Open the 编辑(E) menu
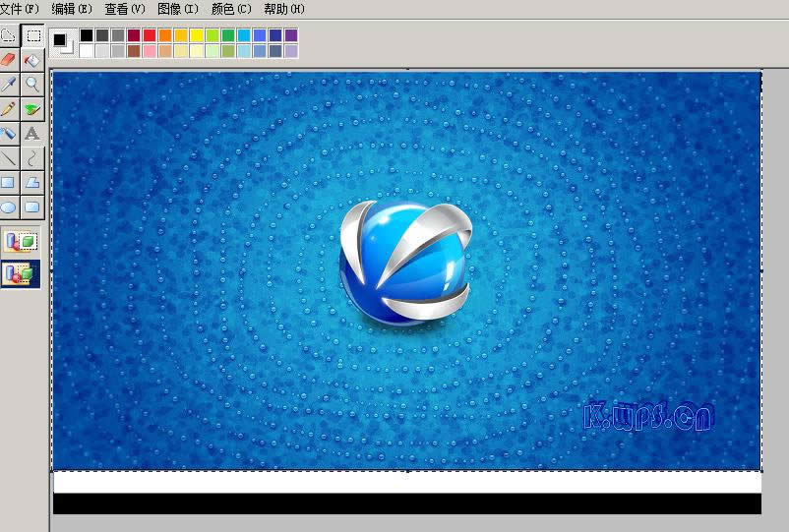The width and height of the screenshot is (789, 532). (72, 9)
